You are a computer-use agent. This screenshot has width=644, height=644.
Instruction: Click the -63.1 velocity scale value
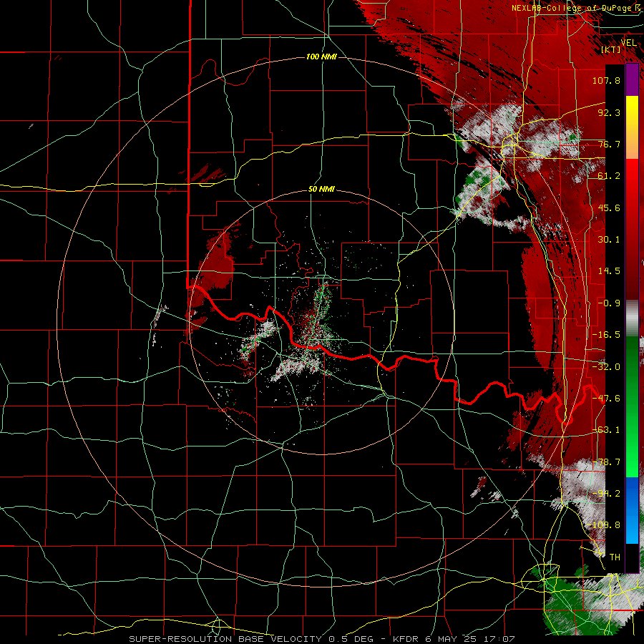tap(606, 430)
